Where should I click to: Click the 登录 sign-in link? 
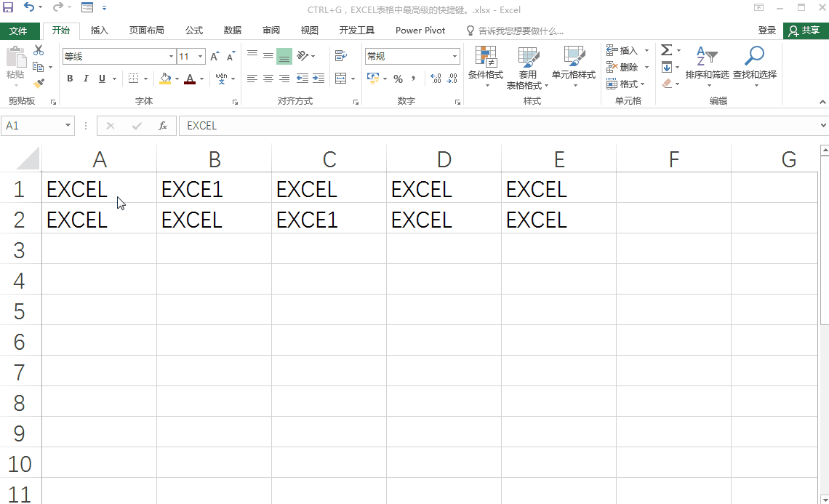(766, 31)
